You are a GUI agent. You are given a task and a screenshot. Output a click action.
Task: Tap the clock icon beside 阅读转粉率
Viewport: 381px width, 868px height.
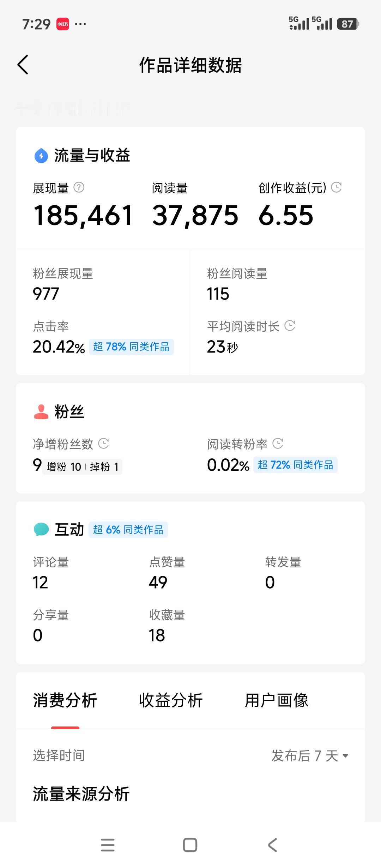pos(278,444)
